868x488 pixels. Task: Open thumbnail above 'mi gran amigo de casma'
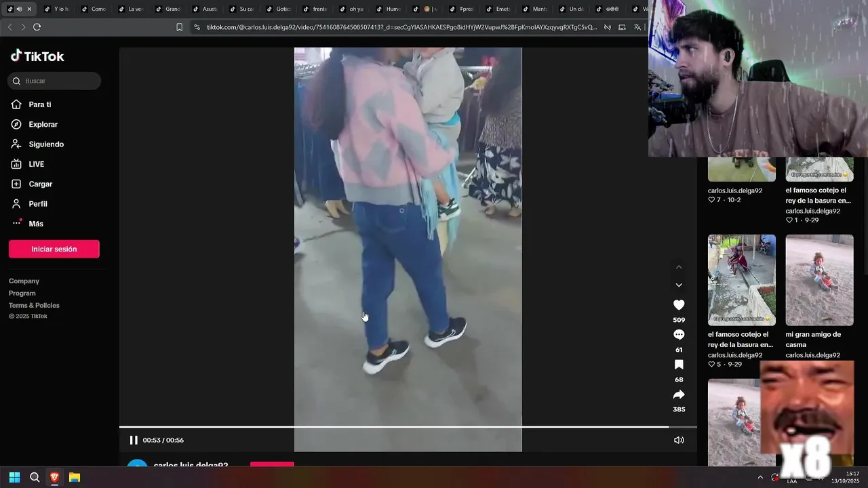tap(819, 280)
